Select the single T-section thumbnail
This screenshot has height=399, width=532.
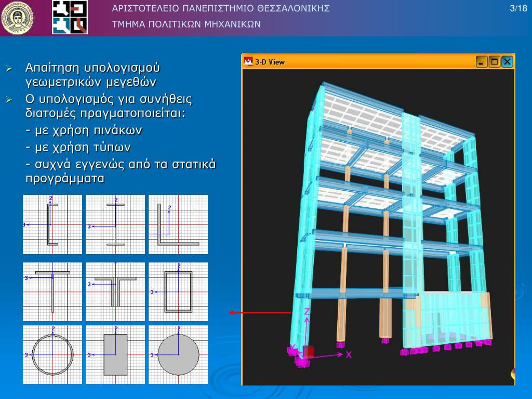click(52, 292)
